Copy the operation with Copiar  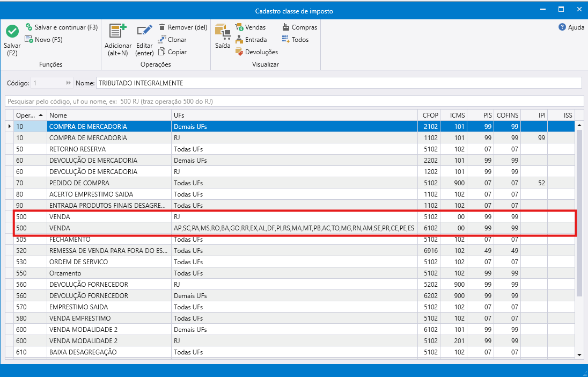tap(173, 52)
